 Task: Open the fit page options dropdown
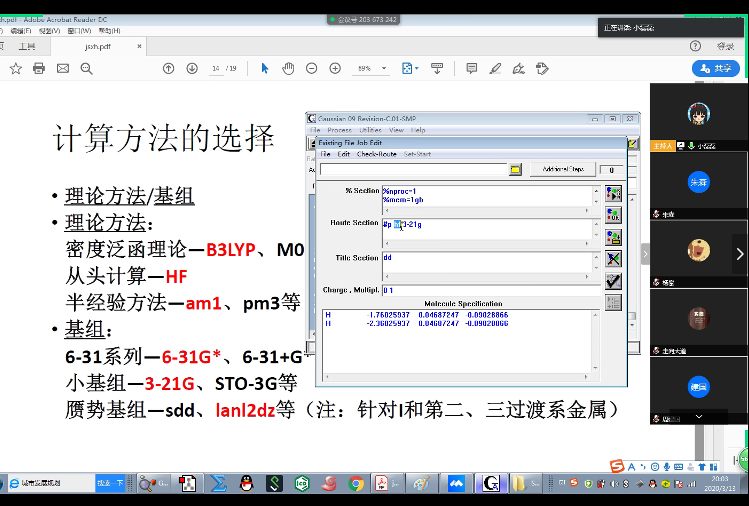point(409,68)
